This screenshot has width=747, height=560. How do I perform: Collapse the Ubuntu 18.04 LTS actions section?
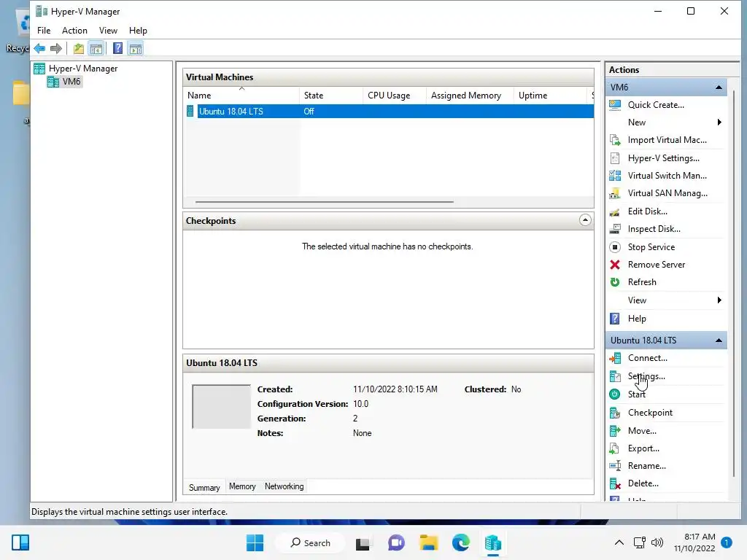(719, 341)
